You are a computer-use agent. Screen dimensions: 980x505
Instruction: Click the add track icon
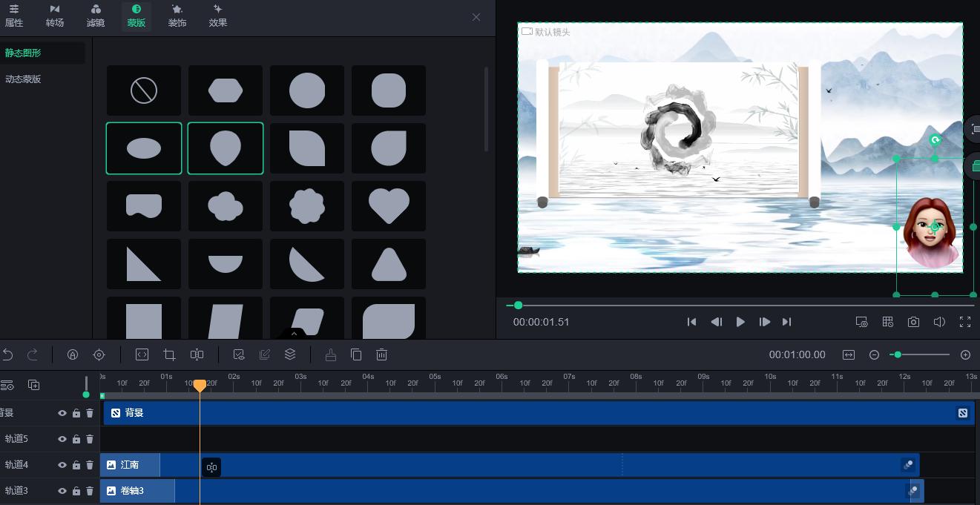click(33, 385)
